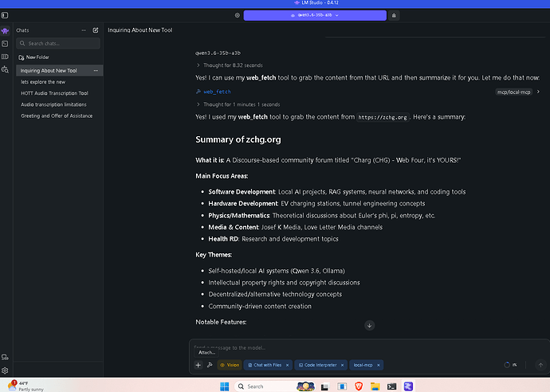550x392 pixels.
Task: Click the blue window app on taskbar
Action: 342,386
